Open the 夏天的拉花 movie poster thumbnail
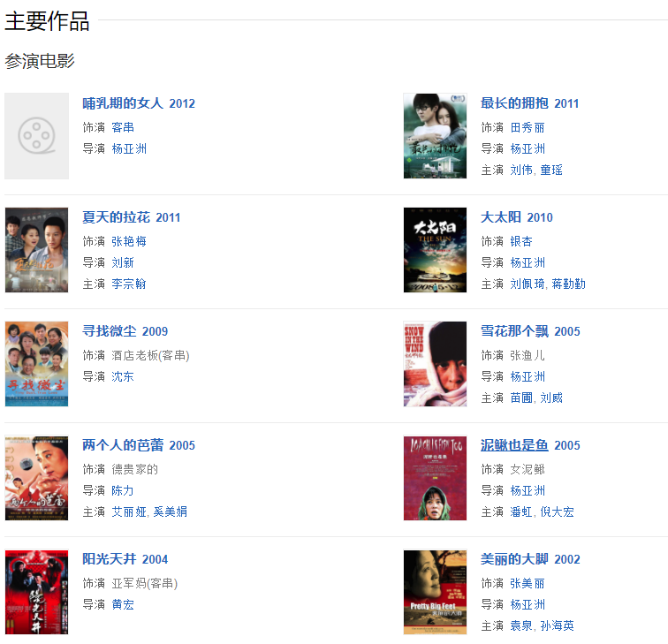 tap(36, 250)
